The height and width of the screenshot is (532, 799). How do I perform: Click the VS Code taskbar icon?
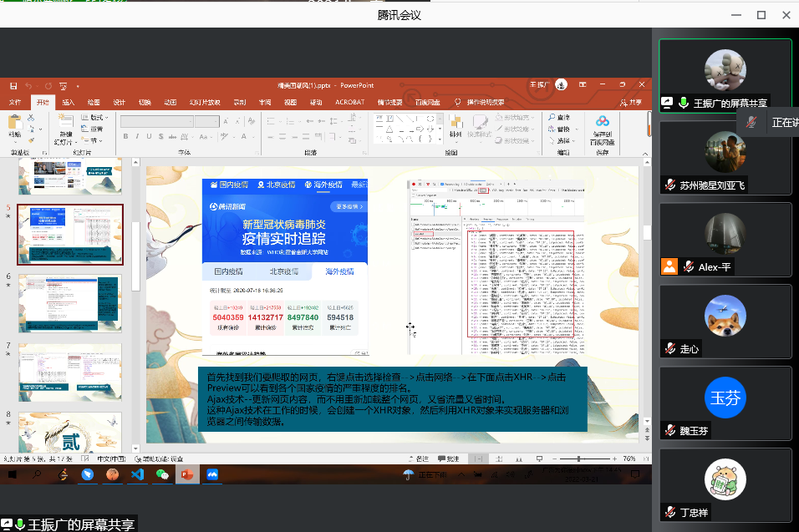[x=137, y=474]
